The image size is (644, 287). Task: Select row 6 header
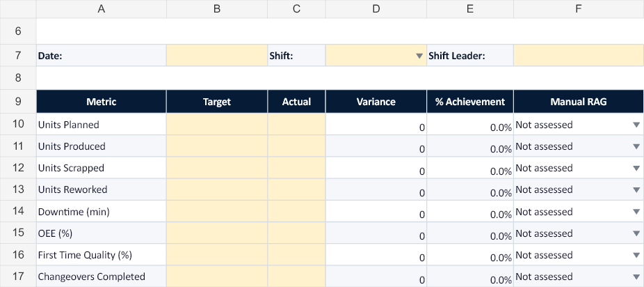(x=18, y=31)
